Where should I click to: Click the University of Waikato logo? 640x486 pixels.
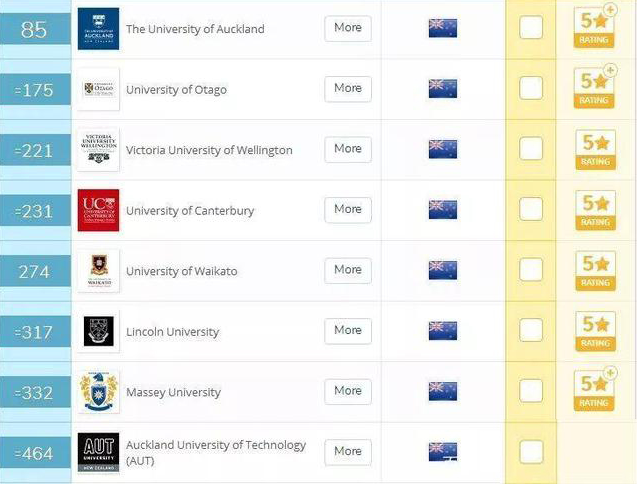point(98,271)
